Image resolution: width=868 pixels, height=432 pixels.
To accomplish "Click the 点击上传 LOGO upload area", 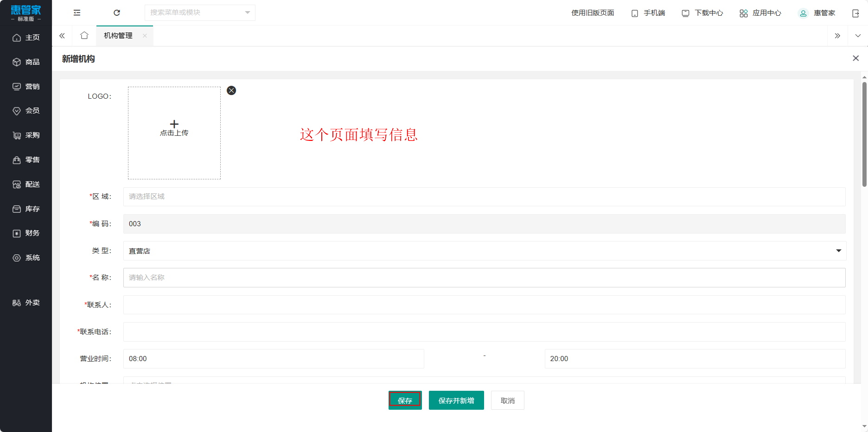I will pyautogui.click(x=174, y=133).
